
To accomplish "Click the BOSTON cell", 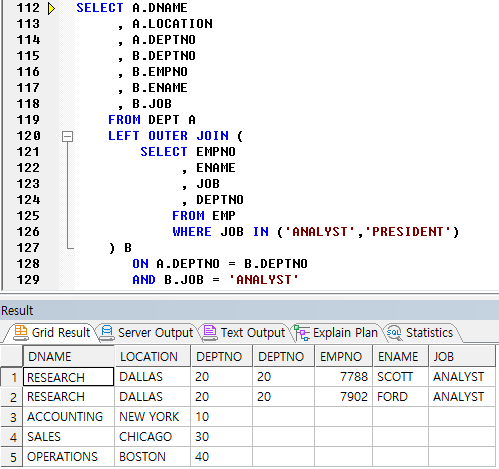I will click(153, 457).
